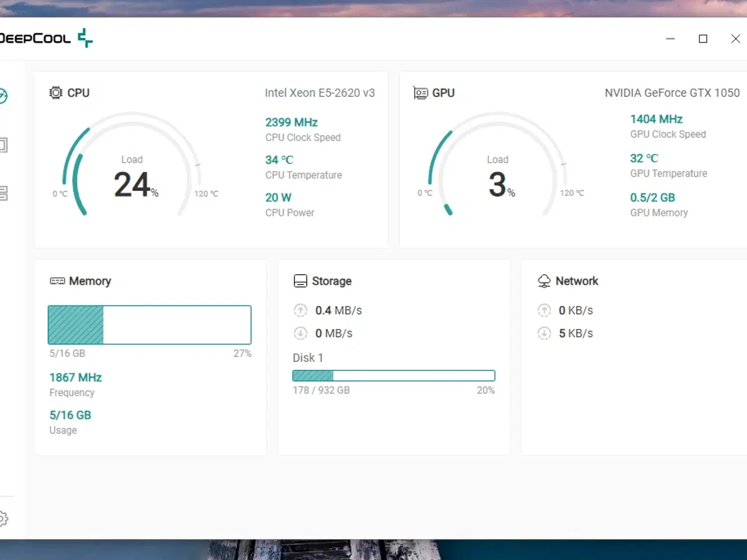Click the 1867 MHz memory frequency value
The width and height of the screenshot is (747, 560).
pyautogui.click(x=75, y=377)
